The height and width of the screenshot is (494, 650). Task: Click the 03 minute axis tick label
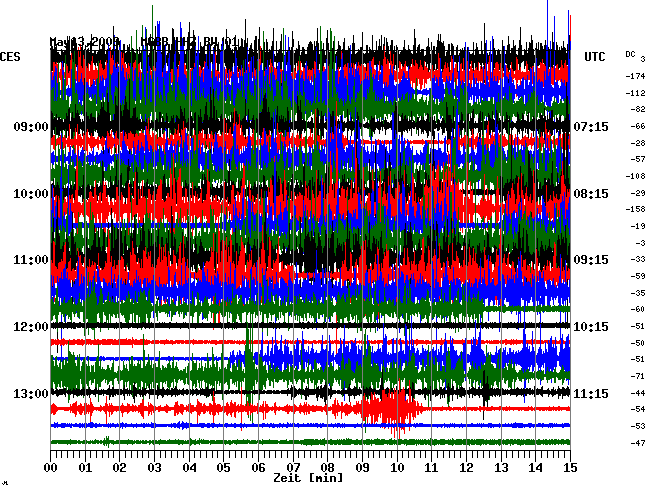pos(154,468)
